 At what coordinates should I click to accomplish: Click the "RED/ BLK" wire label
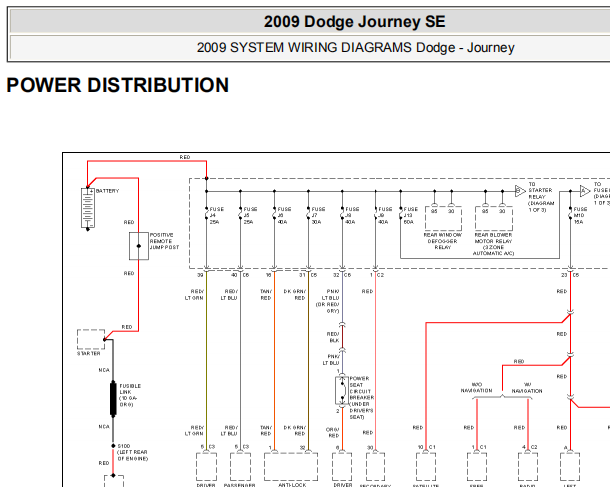[x=333, y=337]
